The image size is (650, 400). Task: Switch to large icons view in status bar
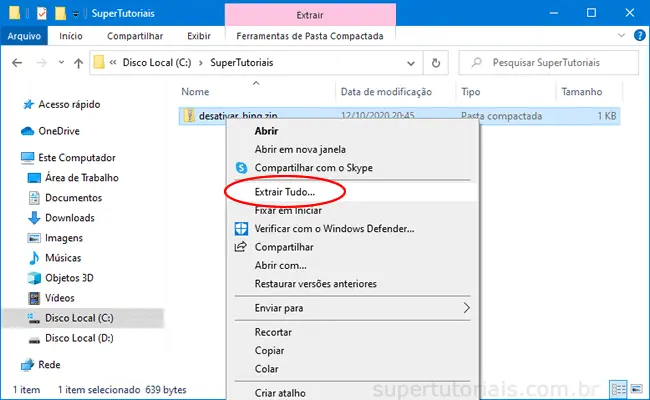click(x=637, y=388)
